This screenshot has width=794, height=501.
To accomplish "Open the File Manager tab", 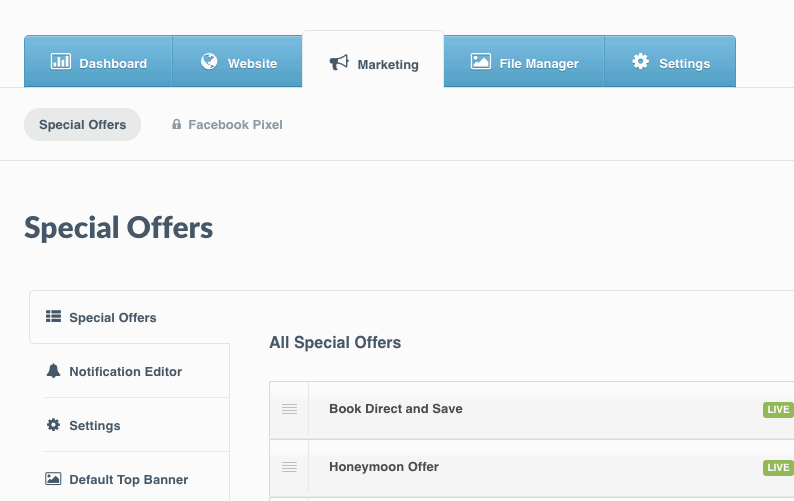I will [524, 61].
